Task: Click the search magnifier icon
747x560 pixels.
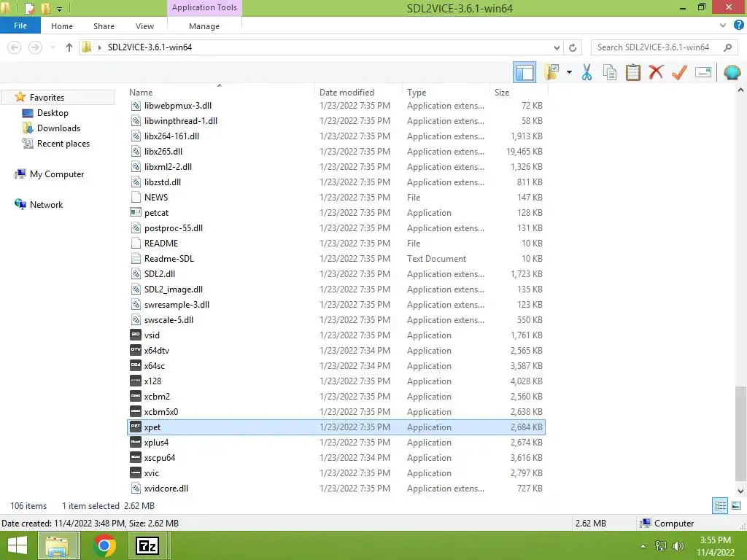Action: tap(727, 47)
